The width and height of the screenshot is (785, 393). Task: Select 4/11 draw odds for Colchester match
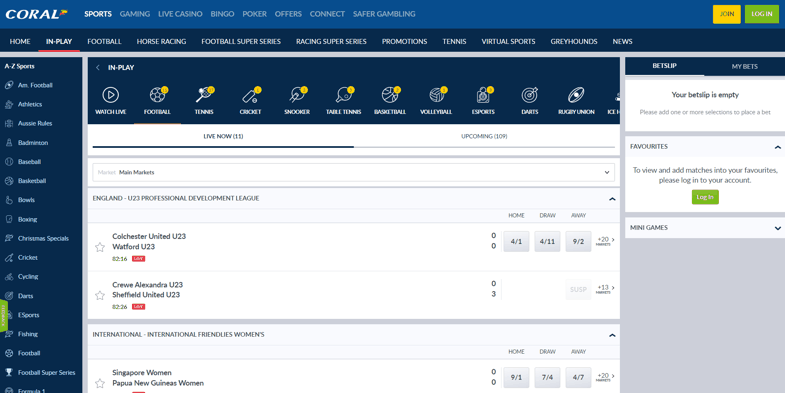pyautogui.click(x=547, y=241)
